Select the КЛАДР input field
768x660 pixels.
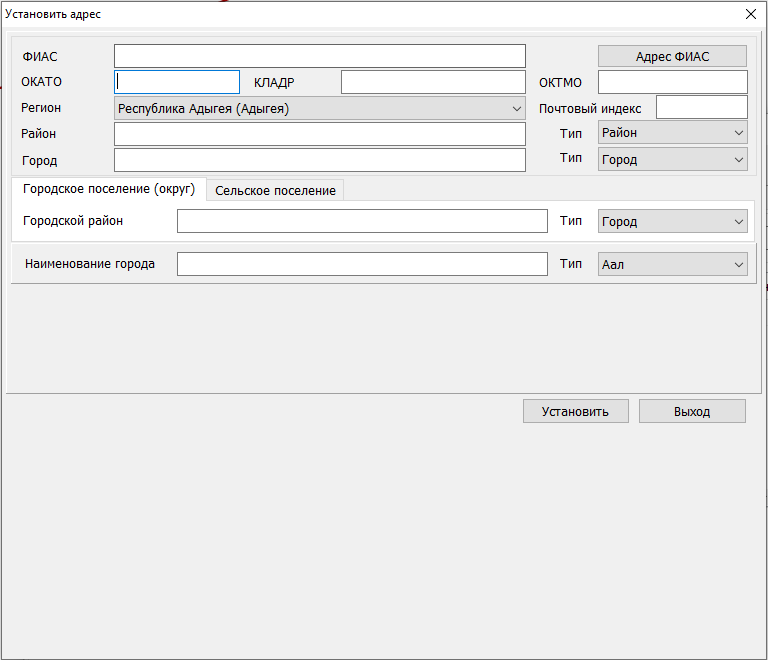point(433,82)
